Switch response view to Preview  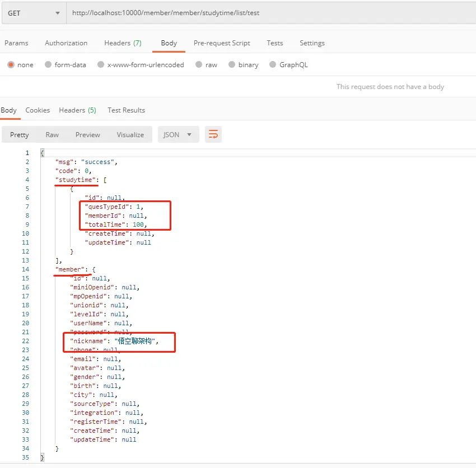pyautogui.click(x=88, y=135)
